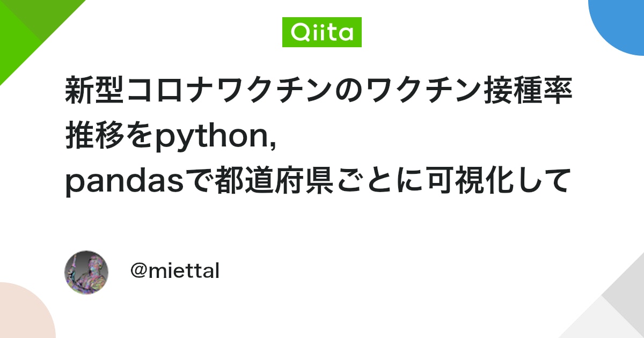The height and width of the screenshot is (338, 644).
Task: Click the title line starting with 新型コロナワクチン
Action: [319, 92]
